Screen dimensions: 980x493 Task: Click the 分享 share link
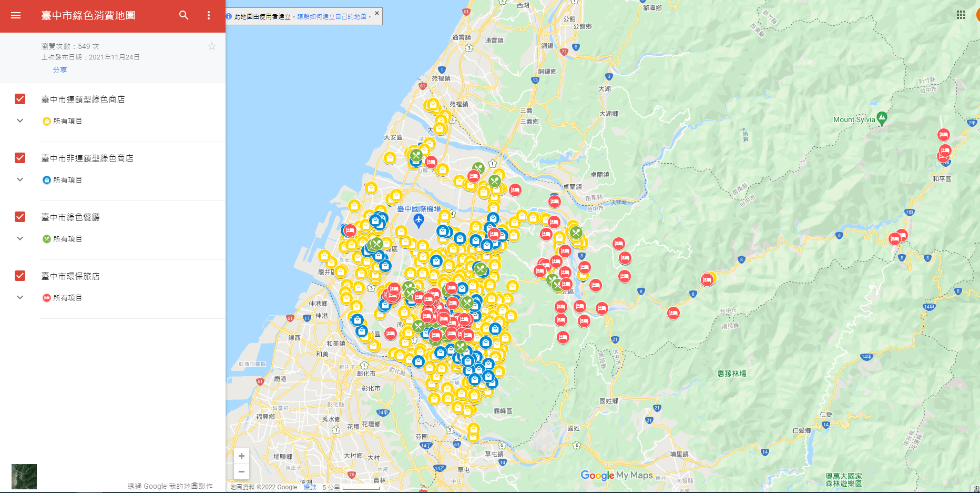60,70
